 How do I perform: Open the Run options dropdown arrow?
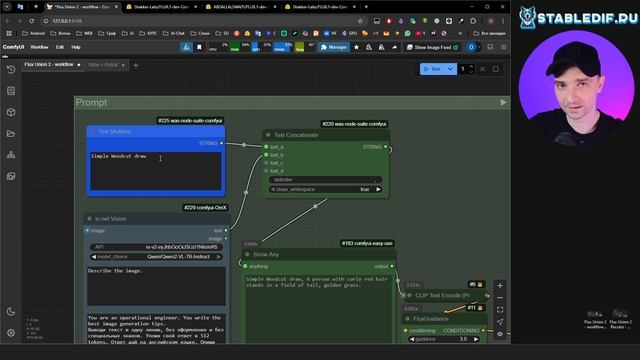(x=451, y=69)
